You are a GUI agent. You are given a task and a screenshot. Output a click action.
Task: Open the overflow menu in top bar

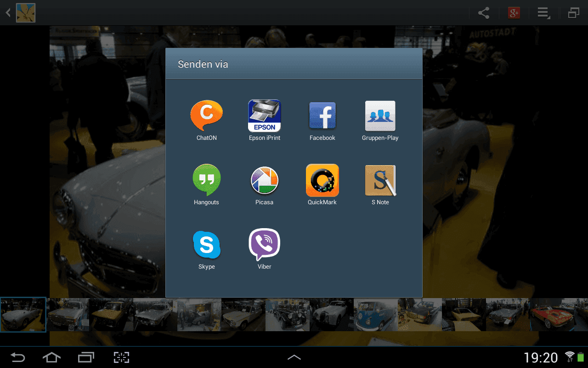(x=544, y=13)
